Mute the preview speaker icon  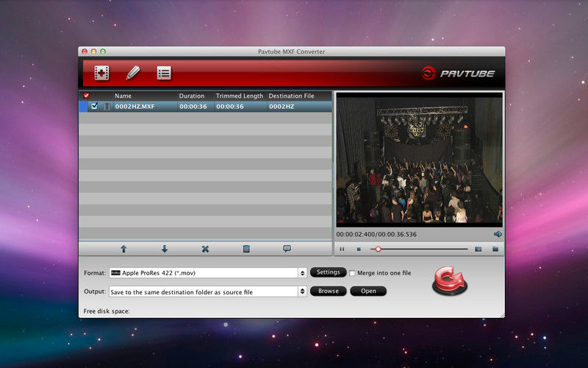(x=498, y=234)
